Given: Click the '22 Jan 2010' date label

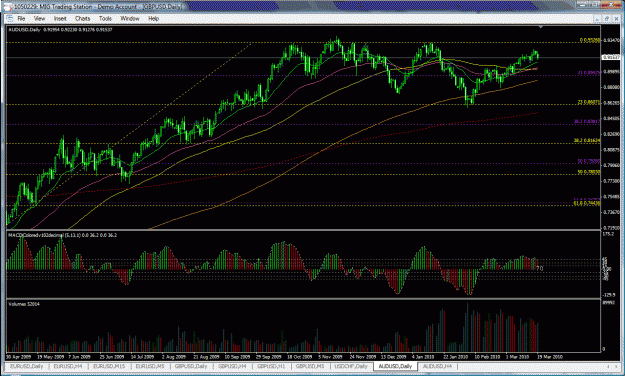Looking at the screenshot, I should point(455,357).
